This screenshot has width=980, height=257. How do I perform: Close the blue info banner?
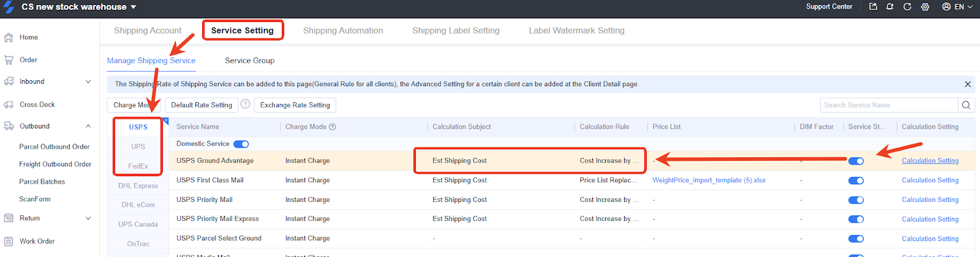pos(968,84)
